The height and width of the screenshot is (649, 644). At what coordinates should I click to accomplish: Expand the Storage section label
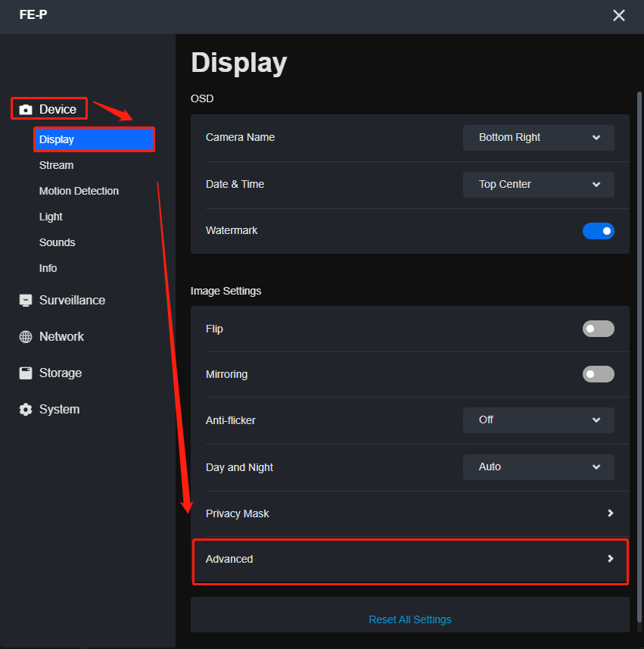61,373
